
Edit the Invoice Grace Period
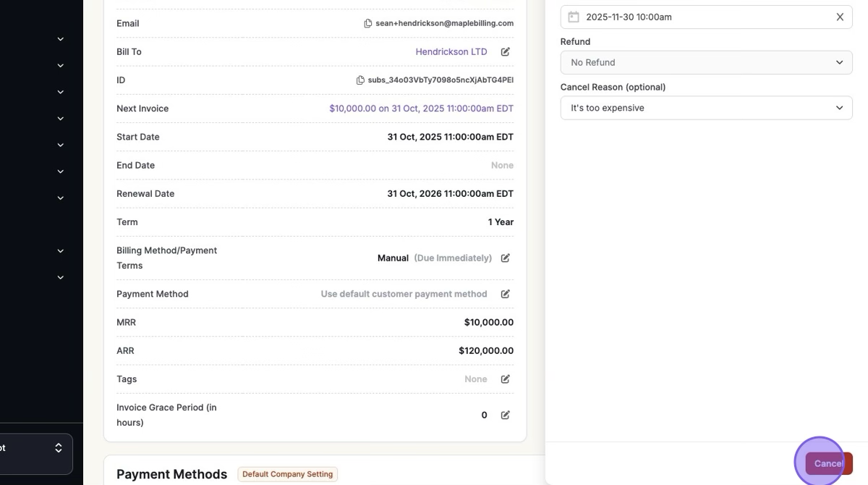coord(506,415)
